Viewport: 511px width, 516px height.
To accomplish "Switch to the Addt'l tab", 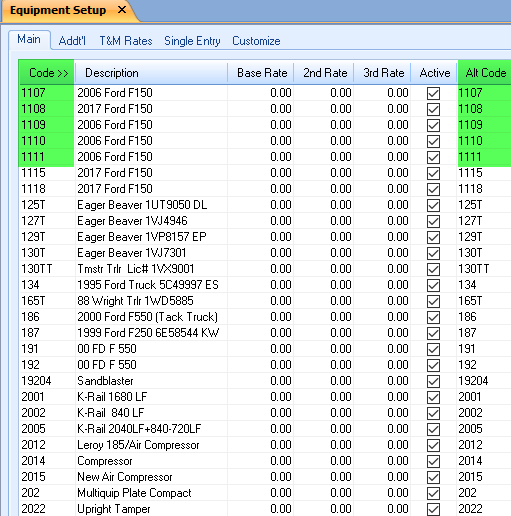I will click(x=72, y=41).
